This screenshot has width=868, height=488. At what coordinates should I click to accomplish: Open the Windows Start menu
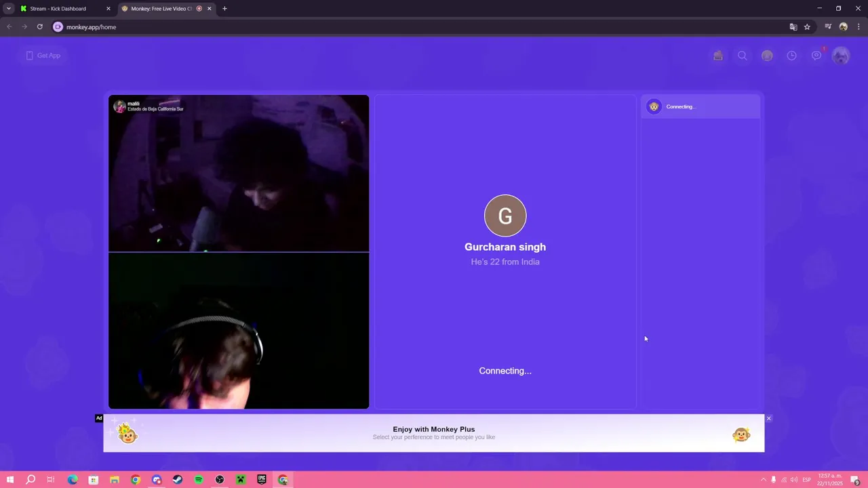coord(9,480)
